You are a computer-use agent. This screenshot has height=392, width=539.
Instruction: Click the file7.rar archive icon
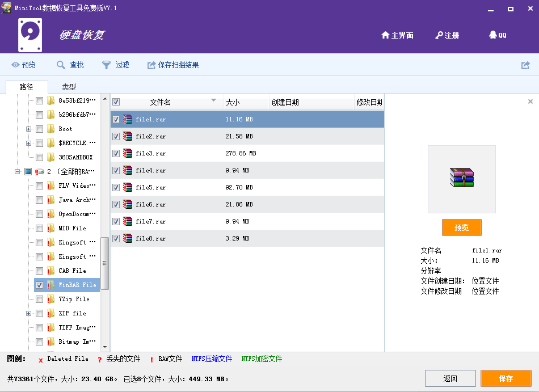coord(128,221)
